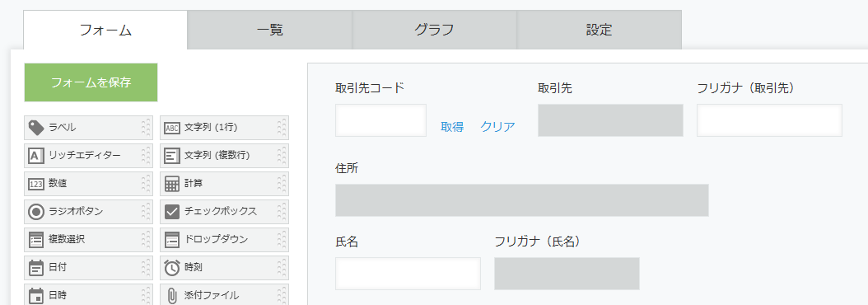Choose the 数値 number field icon
The image size is (868, 305).
point(36,184)
